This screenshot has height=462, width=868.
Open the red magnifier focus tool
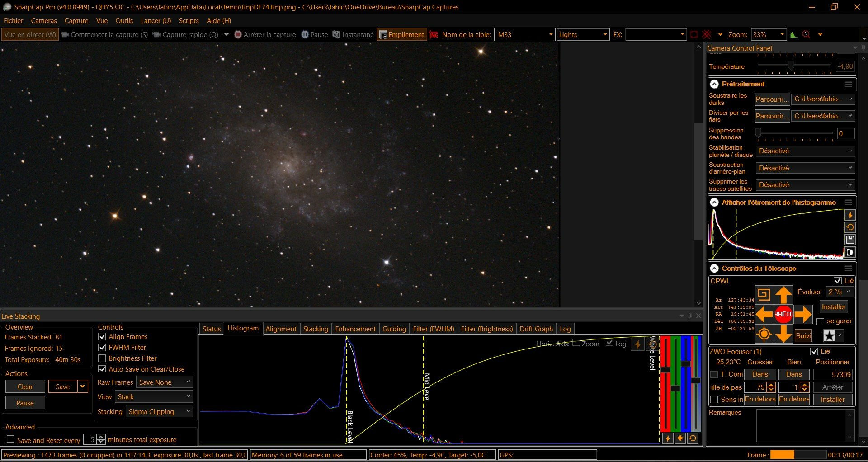806,34
